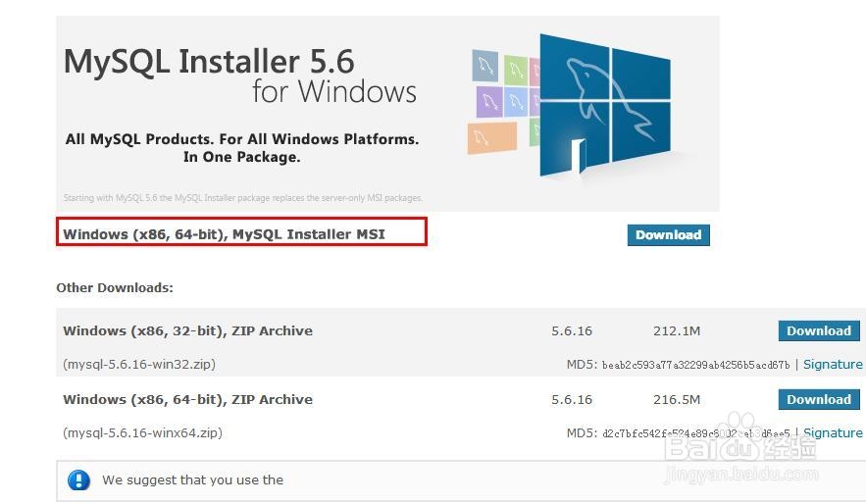Click the purple dolphin tile icon
Viewport: 866px width, 504px height.
(488, 101)
